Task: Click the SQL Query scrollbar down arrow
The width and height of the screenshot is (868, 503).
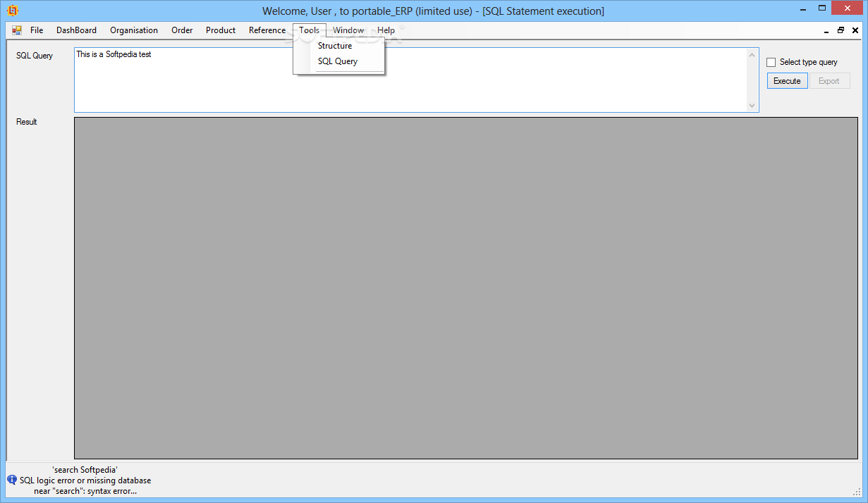Action: coord(752,106)
